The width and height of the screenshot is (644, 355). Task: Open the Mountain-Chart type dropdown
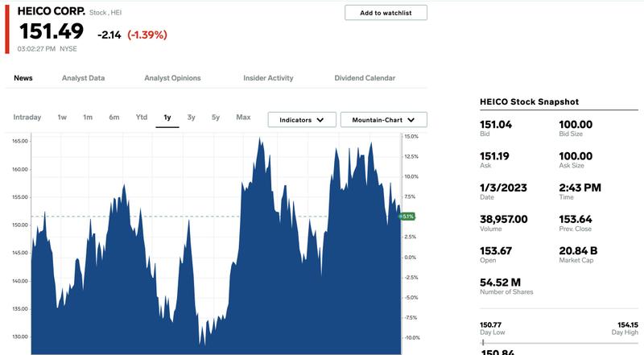click(384, 120)
